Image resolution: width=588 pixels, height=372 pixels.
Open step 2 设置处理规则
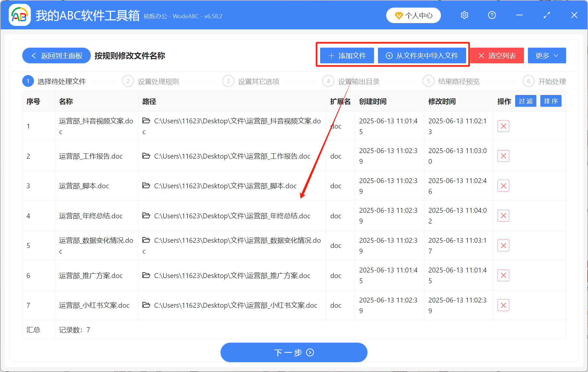point(158,81)
